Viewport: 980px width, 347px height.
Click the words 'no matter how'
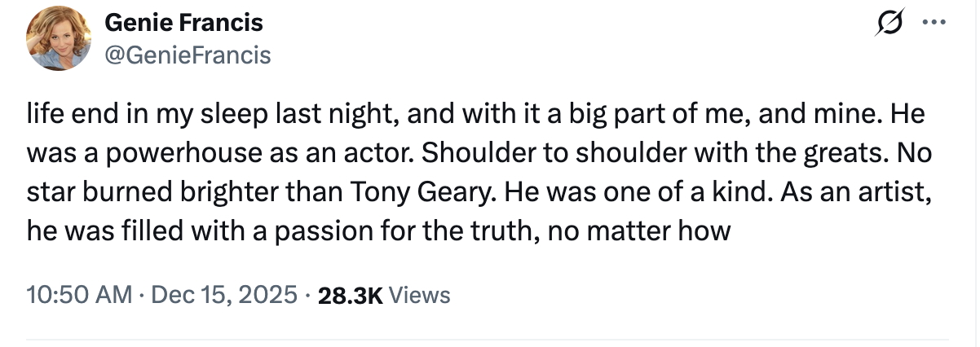(638, 232)
